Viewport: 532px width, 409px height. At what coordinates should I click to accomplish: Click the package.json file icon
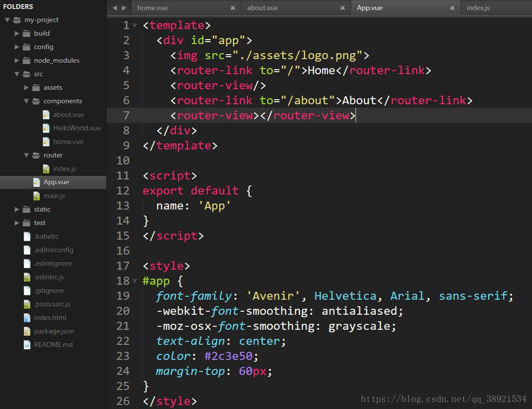(27, 331)
